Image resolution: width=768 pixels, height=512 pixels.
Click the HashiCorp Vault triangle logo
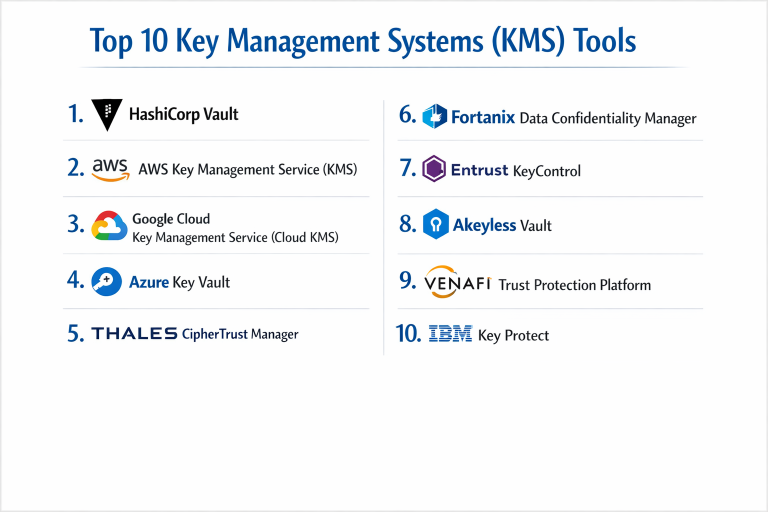107,115
